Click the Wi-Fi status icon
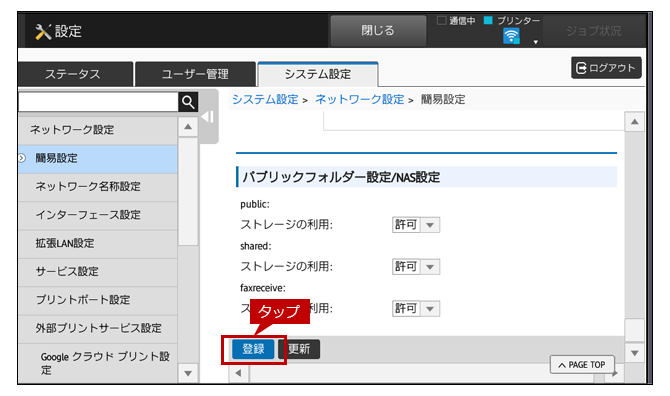Screen dimensions: 670x396 pyautogui.click(x=511, y=36)
